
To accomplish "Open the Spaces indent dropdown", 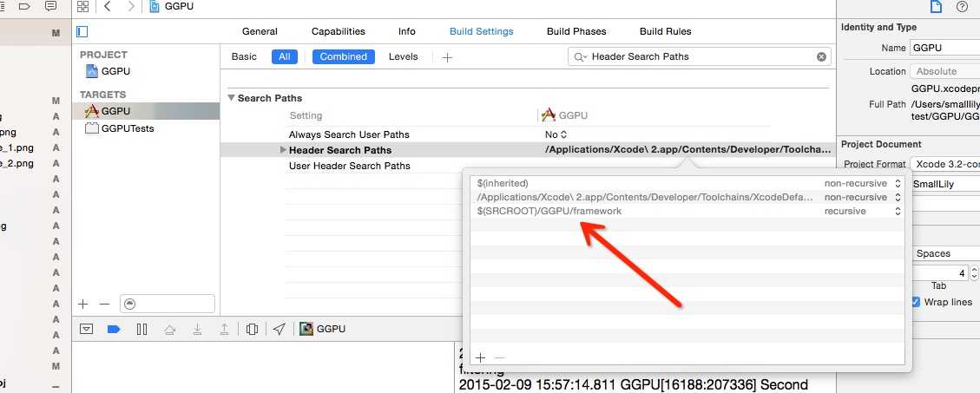I will 945,253.
